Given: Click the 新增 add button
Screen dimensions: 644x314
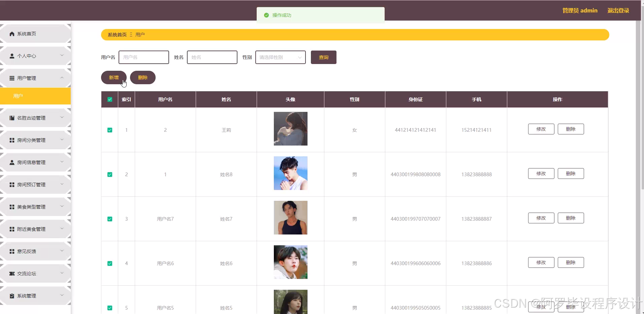Looking at the screenshot, I should (x=114, y=77).
